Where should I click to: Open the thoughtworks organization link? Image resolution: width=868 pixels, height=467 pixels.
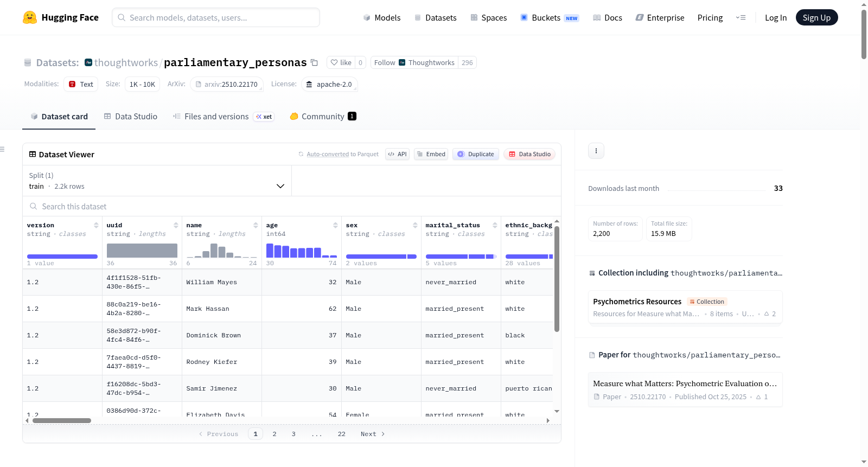click(x=126, y=62)
